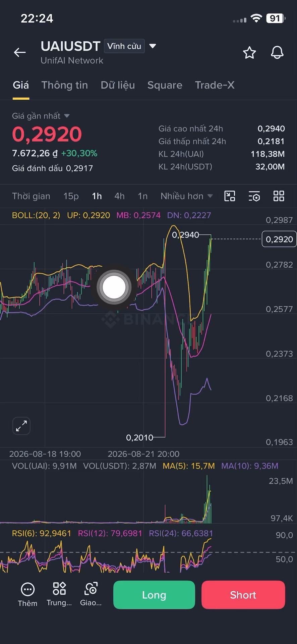Tap Giá thấp nhất 24h value 0,2181
This screenshot has width=297, height=644.
pos(271,142)
